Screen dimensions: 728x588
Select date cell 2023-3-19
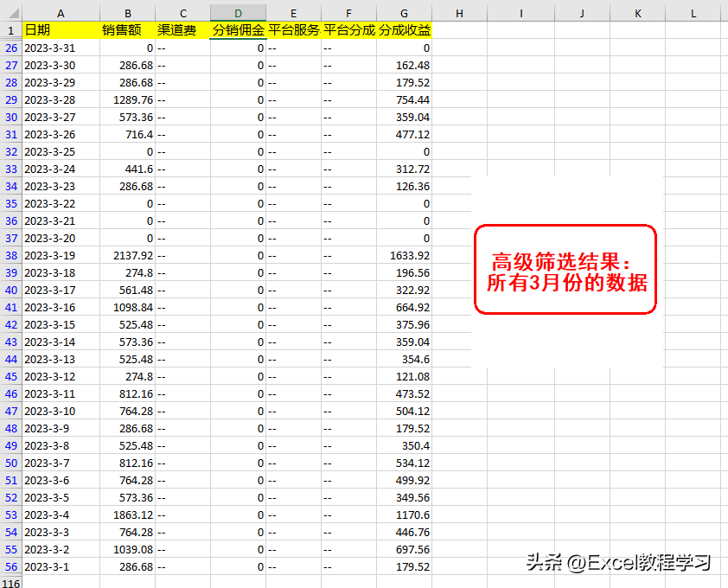pyautogui.click(x=61, y=255)
